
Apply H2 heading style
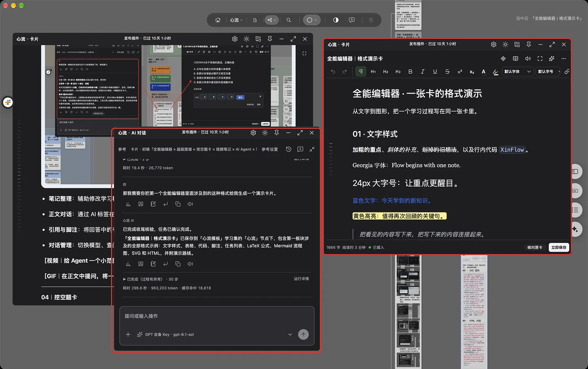(x=385, y=72)
